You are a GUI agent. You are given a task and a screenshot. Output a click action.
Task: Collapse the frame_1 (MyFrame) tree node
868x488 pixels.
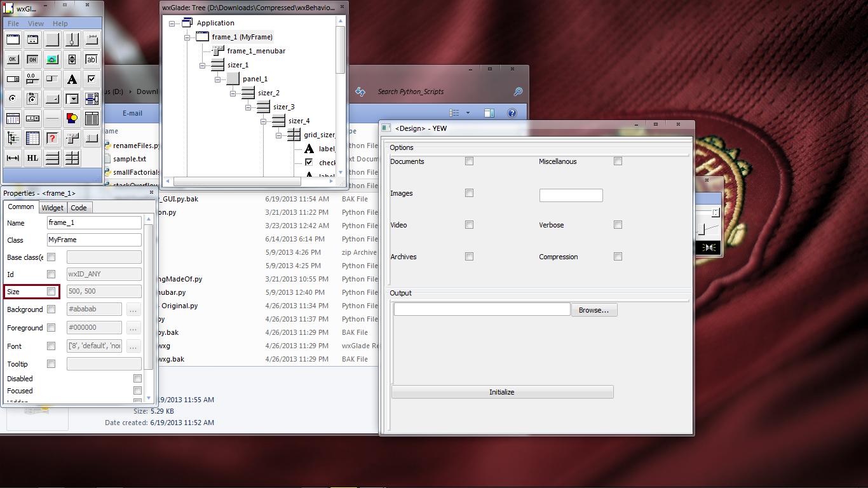(x=187, y=37)
